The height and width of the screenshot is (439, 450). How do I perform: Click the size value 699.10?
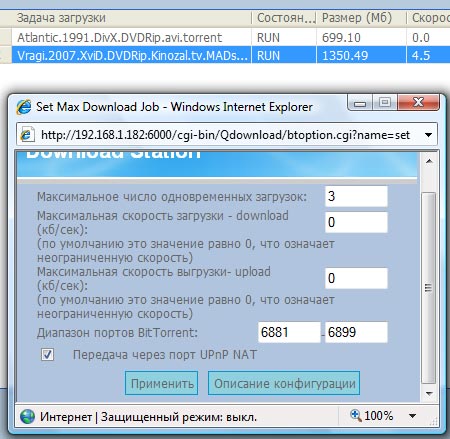coord(341,38)
